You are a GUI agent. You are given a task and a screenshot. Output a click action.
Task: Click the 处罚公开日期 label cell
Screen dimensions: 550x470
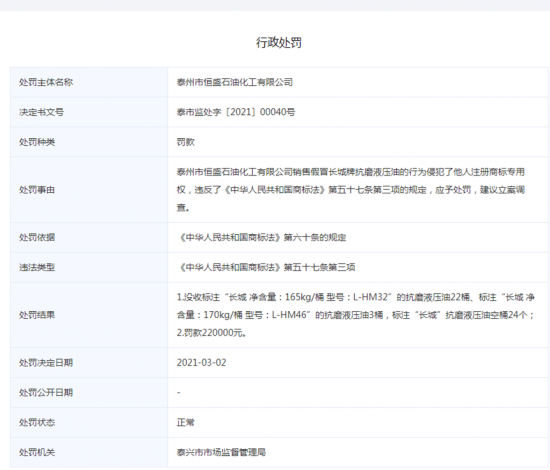click(89, 392)
